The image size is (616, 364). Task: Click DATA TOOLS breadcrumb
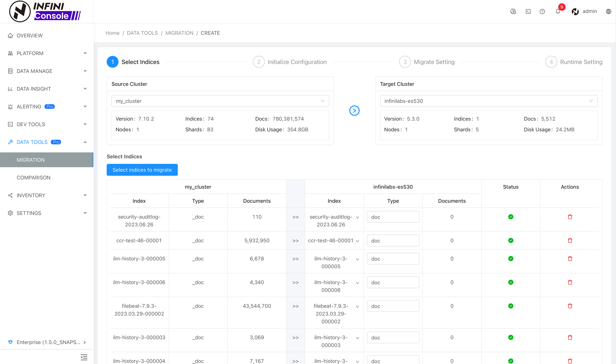[142, 33]
